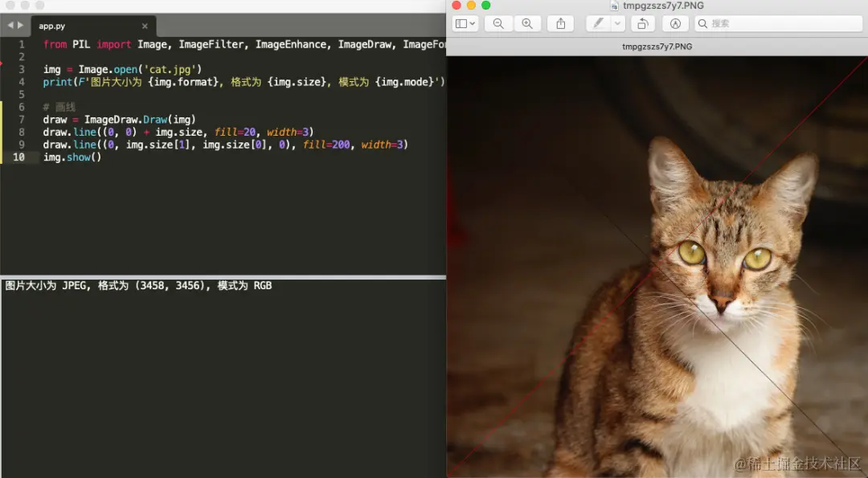Screen dimensions: 868x478
Task: Click the 'from PIL import' statement
Action: pos(87,44)
